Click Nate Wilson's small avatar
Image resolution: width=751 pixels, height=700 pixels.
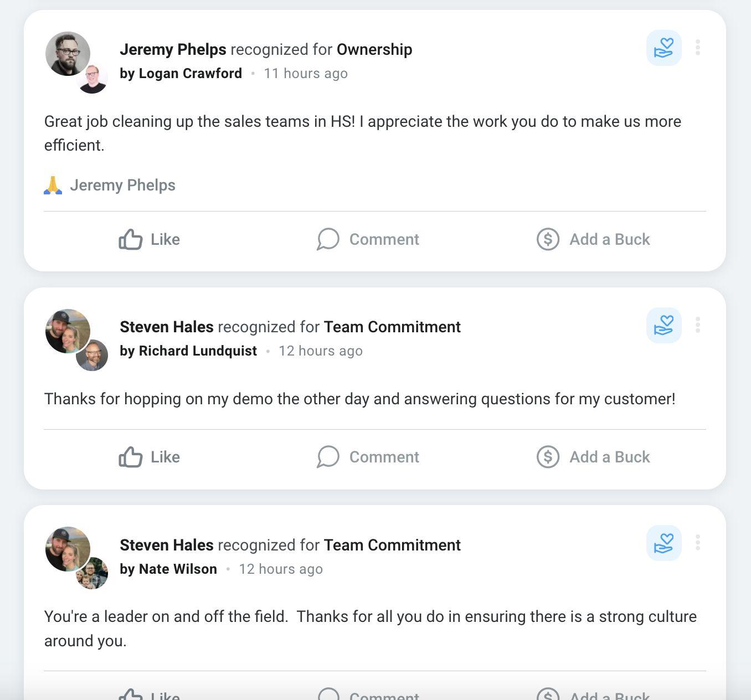pos(92,573)
